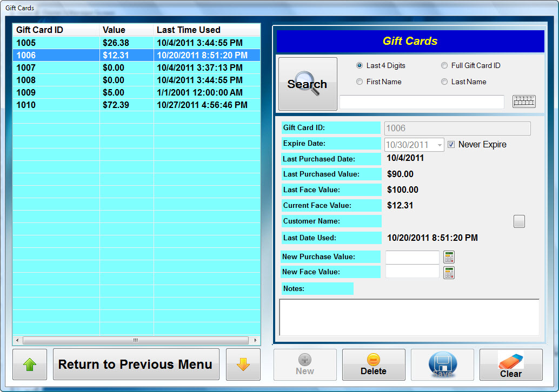The height and width of the screenshot is (392, 559).
Task: Return to Previous Menu
Action: point(136,364)
